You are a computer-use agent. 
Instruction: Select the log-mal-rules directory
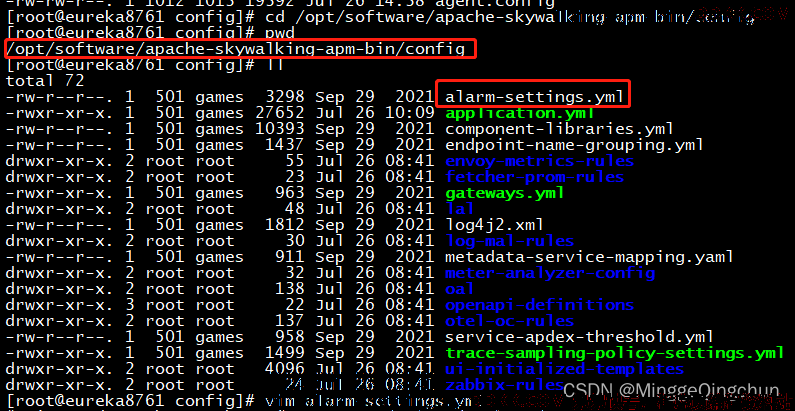coord(510,241)
